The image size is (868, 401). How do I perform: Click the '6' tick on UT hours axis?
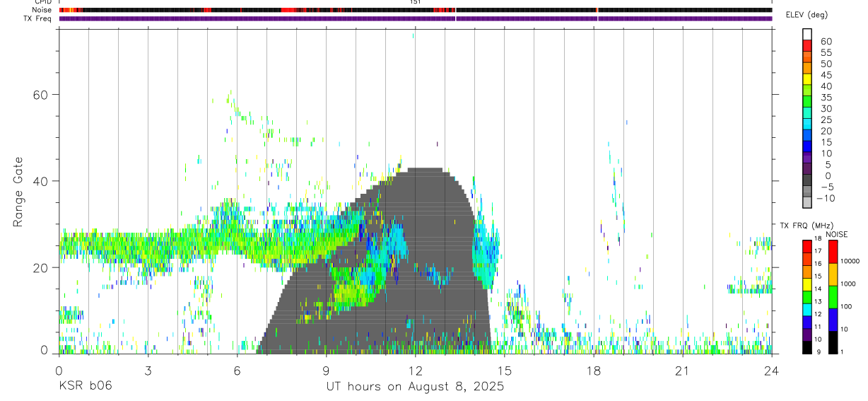pyautogui.click(x=237, y=371)
